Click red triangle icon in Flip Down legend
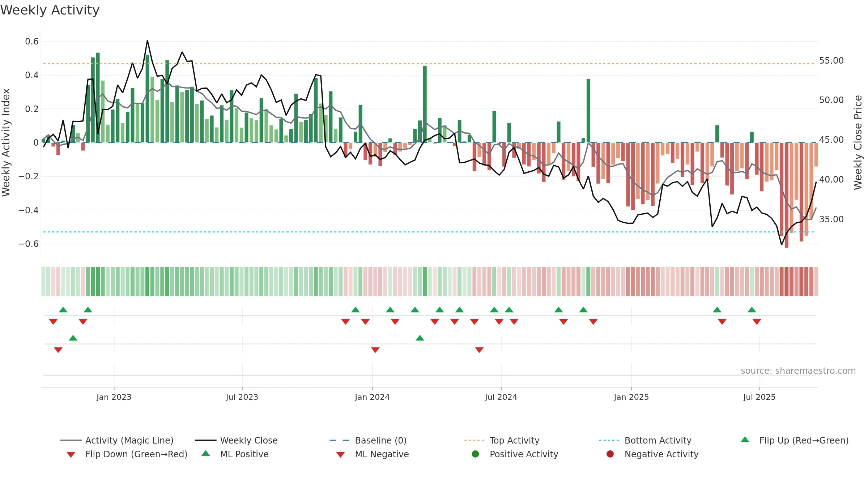This screenshot has height=488, width=868. click(x=71, y=455)
